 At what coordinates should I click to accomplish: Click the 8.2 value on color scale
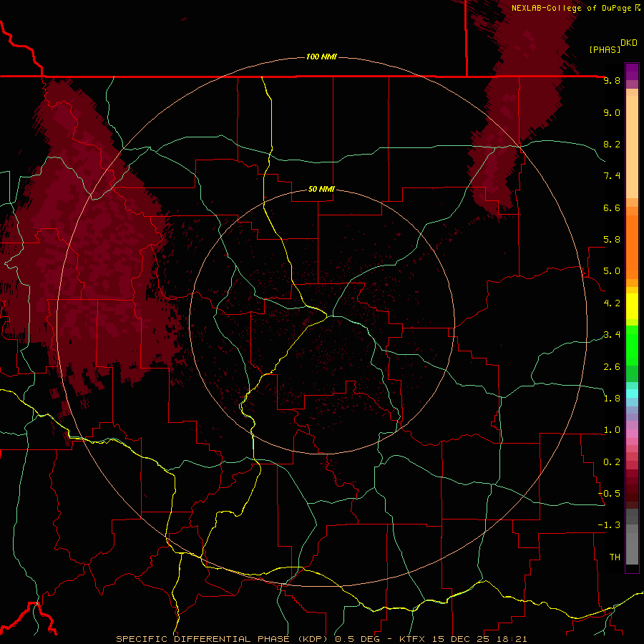(612, 144)
